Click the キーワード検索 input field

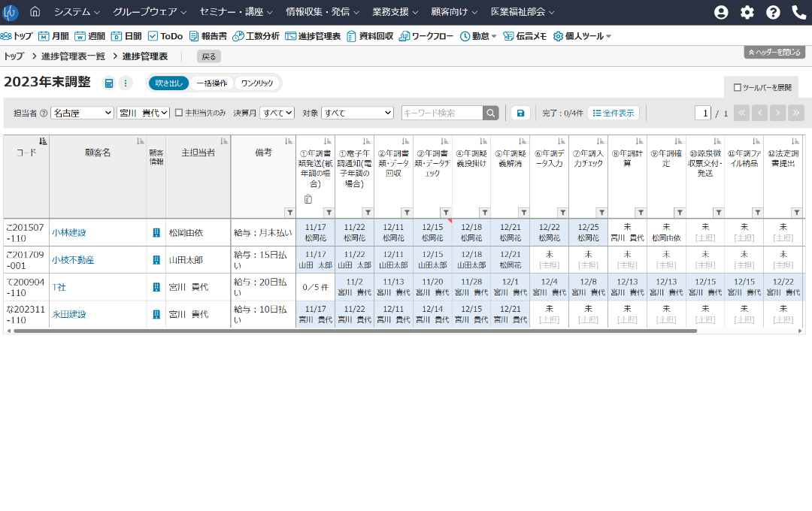[442, 113]
